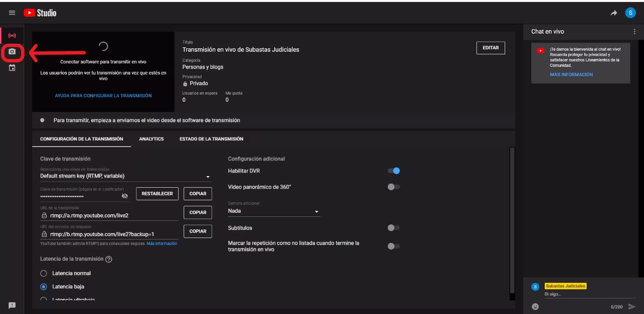Enable Video panorámico de 360° toggle
644x314 pixels.
393,187
